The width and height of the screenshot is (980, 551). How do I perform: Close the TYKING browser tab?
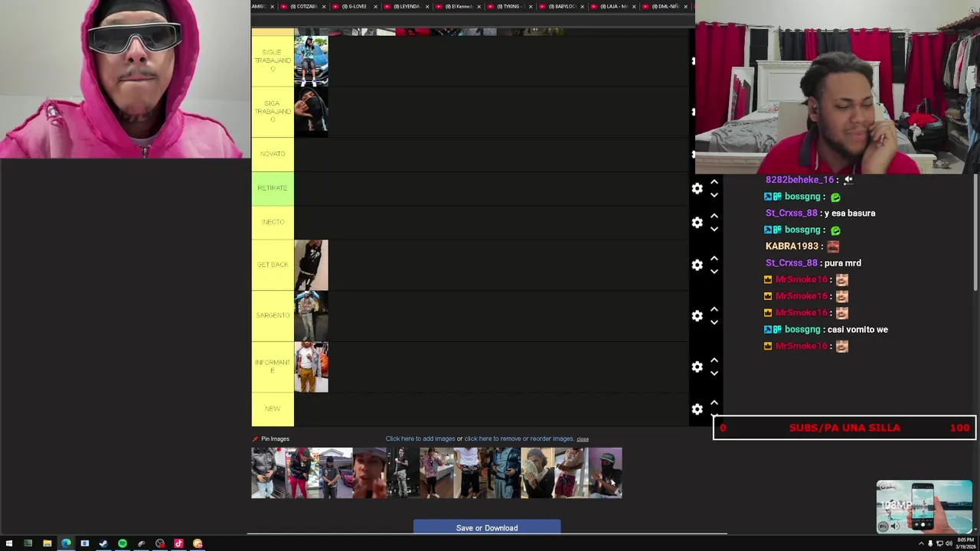(x=530, y=6)
